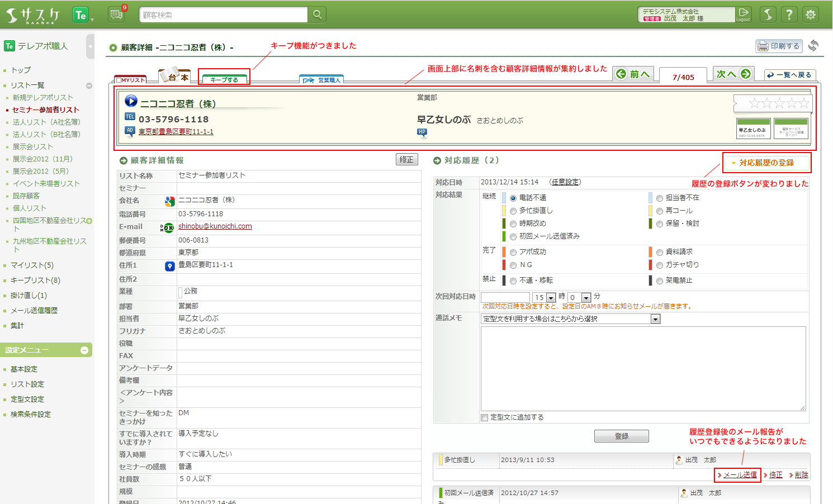833x504 pixels.
Task: Click the refresh icon beside print button
Action: pos(813,46)
